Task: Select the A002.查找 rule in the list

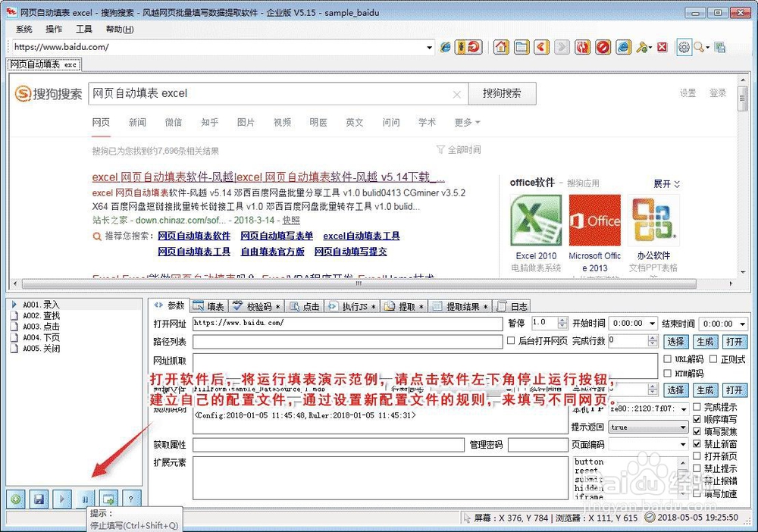Action: [41, 315]
